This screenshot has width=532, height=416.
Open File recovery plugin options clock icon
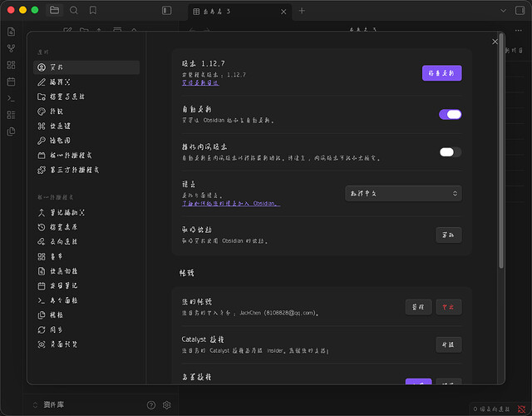click(x=86, y=227)
